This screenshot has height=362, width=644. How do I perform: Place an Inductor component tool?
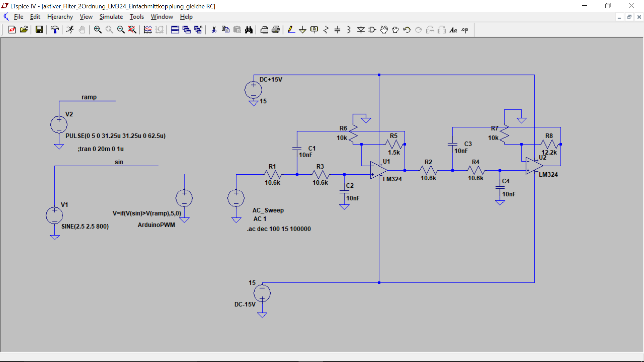pyautogui.click(x=349, y=30)
